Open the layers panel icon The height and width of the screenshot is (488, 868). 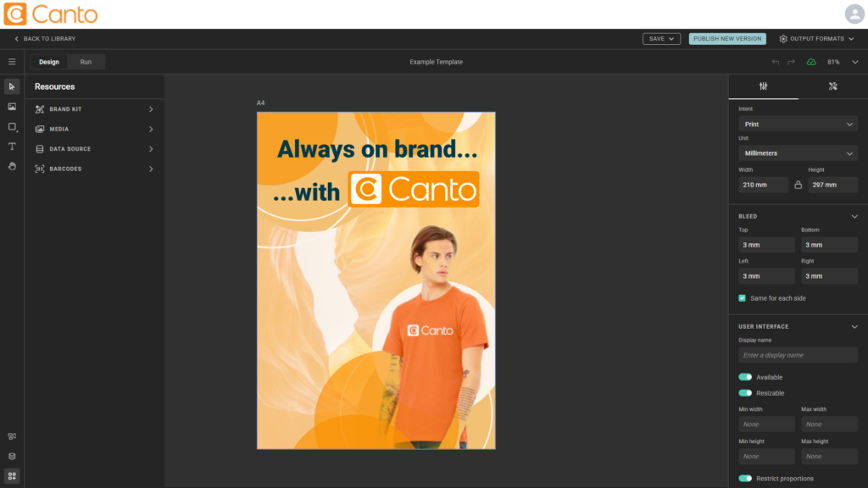12,456
